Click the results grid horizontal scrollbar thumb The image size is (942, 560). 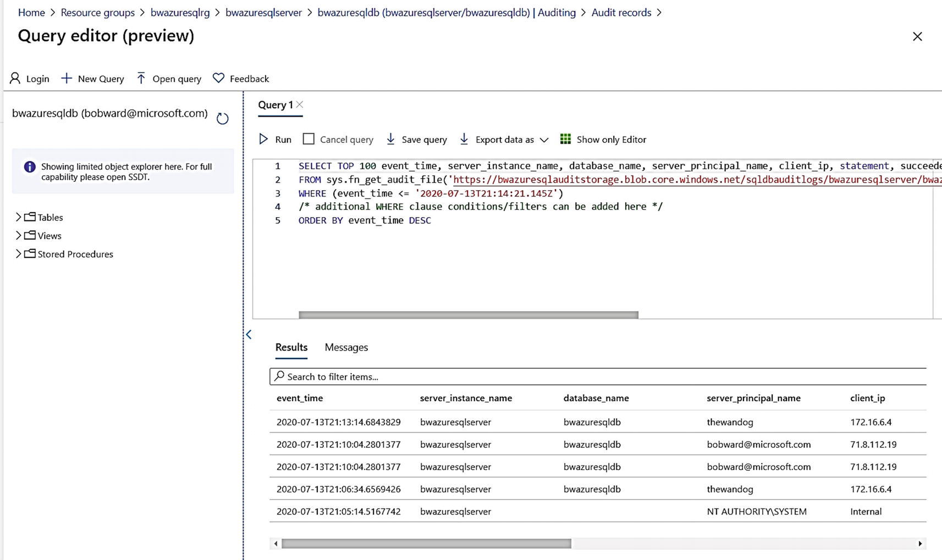[426, 544]
